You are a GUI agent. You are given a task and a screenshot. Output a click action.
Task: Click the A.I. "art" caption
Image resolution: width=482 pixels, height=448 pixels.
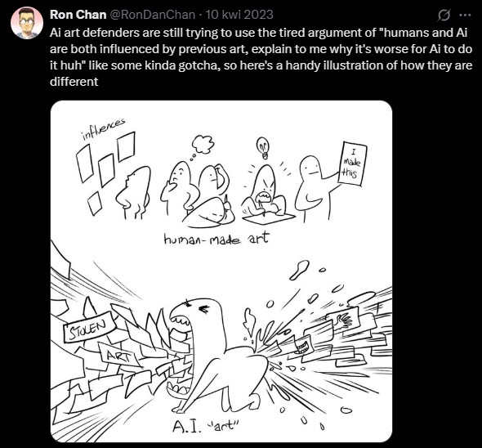pyautogui.click(x=206, y=427)
